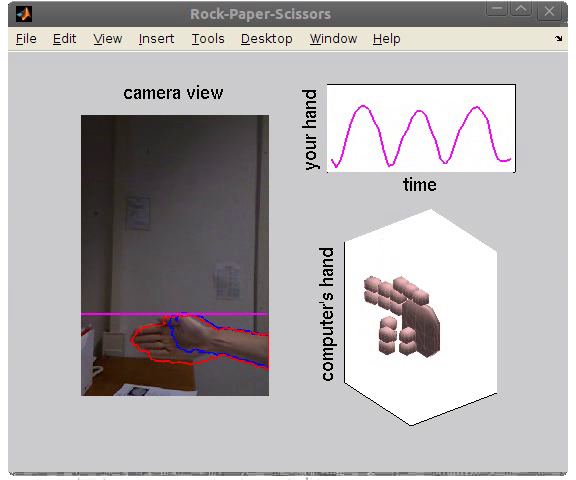Click the "computer's hand" axis label

[x=327, y=314]
